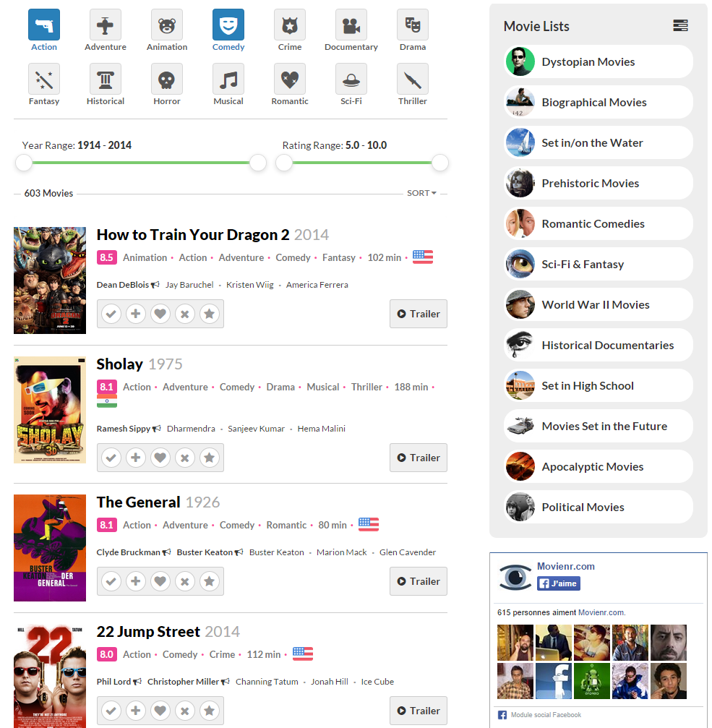Click the Rating Range minimum slider handle
The image size is (712, 728).
284,163
